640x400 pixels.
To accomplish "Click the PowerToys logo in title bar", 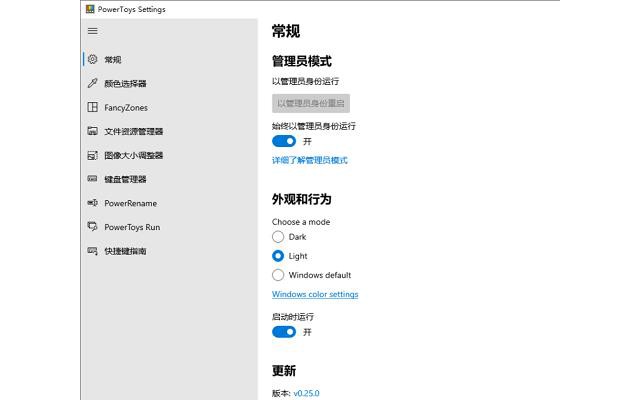I will coord(90,9).
